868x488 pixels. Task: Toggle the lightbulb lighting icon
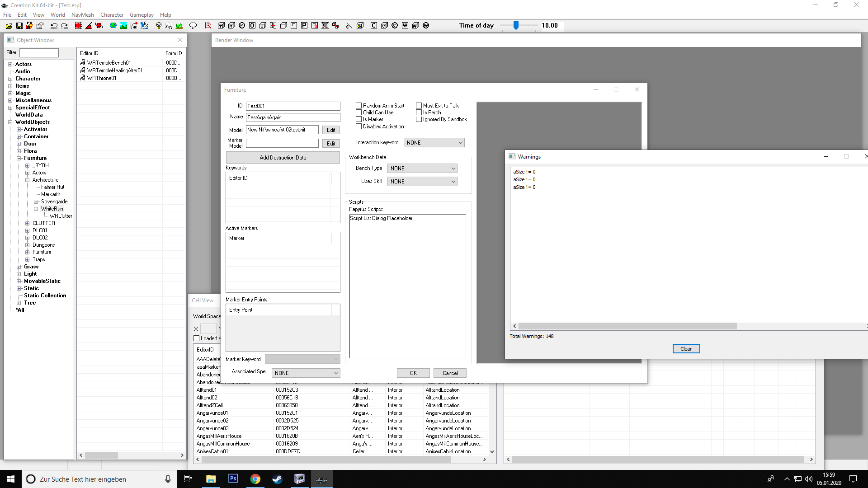[159, 26]
